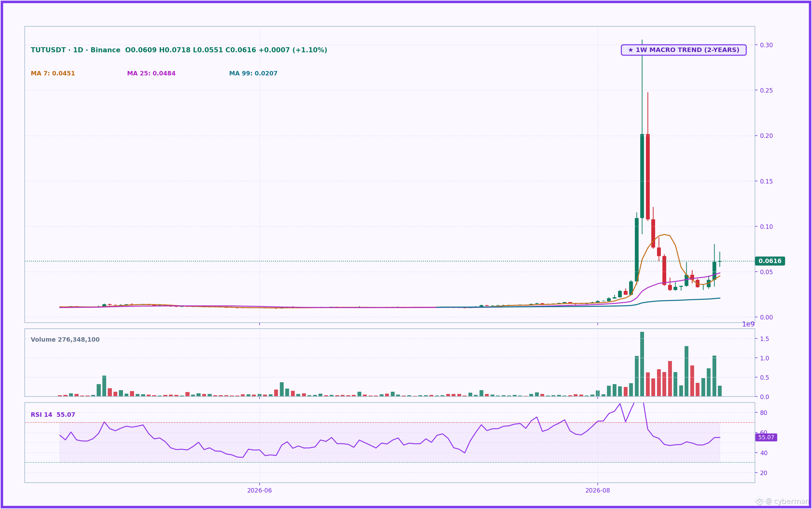Click the 1.0 volume axis tick
The image size is (812, 509).
pos(764,358)
